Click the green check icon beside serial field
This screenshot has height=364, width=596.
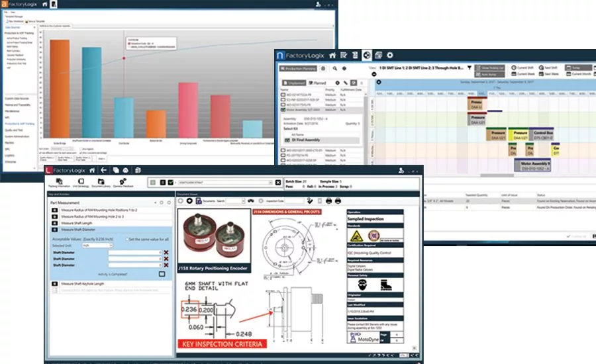pyautogui.click(x=171, y=183)
